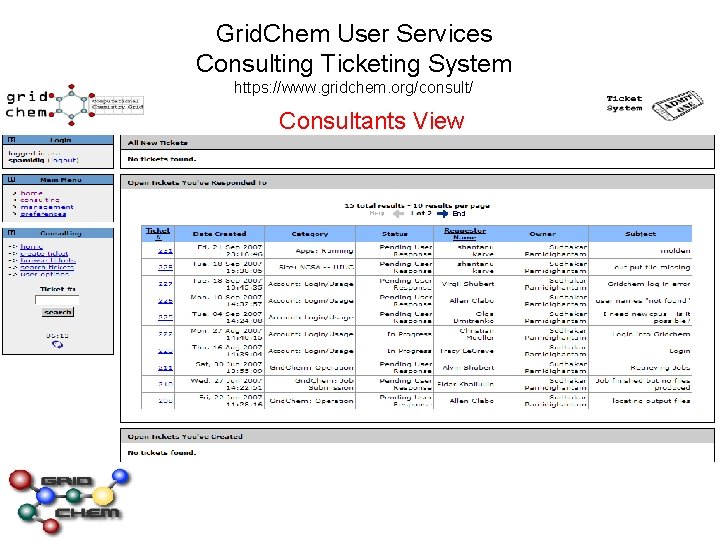Click the gridchem.org/consult URL text
Viewport: 720px width, 540px height.
354,88
